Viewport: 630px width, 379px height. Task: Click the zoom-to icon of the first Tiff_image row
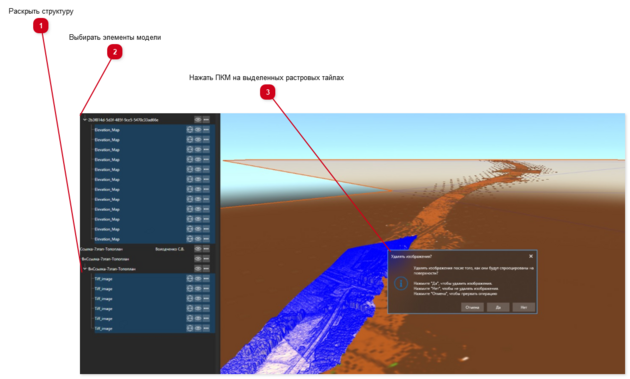[x=190, y=279]
